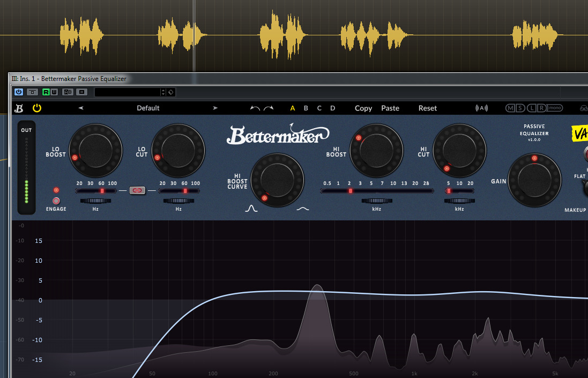Go to next preset with right arrow

(x=215, y=108)
